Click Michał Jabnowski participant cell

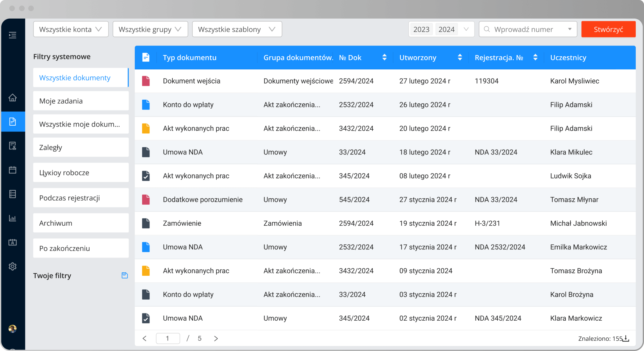[x=578, y=223]
